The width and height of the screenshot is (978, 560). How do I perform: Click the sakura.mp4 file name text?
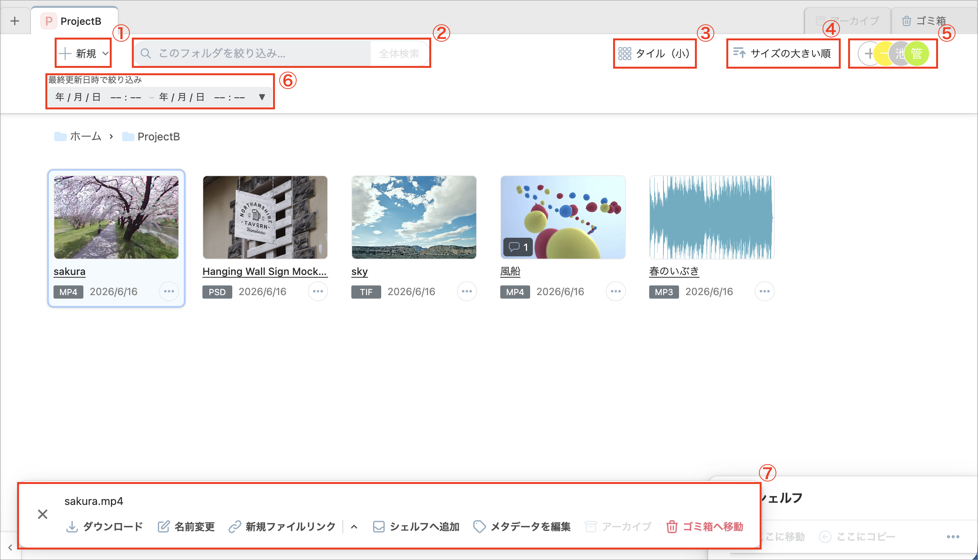coord(94,501)
